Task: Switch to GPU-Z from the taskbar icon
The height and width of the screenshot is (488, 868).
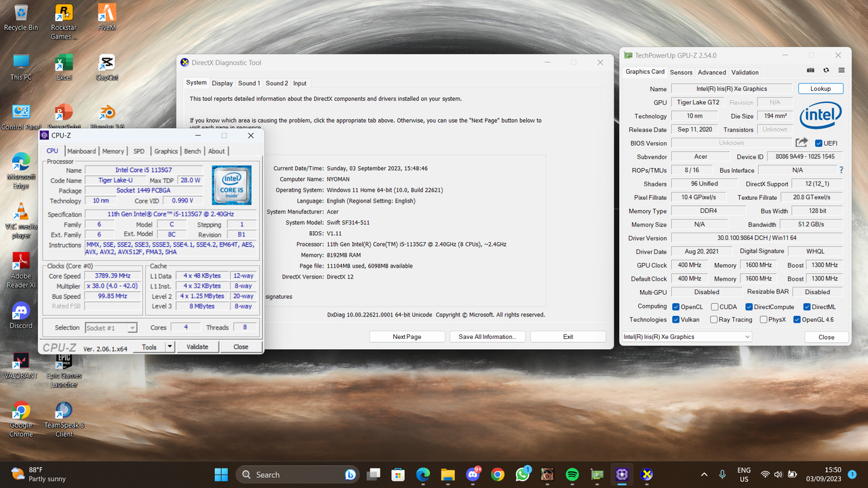Action: pyautogui.click(x=597, y=474)
